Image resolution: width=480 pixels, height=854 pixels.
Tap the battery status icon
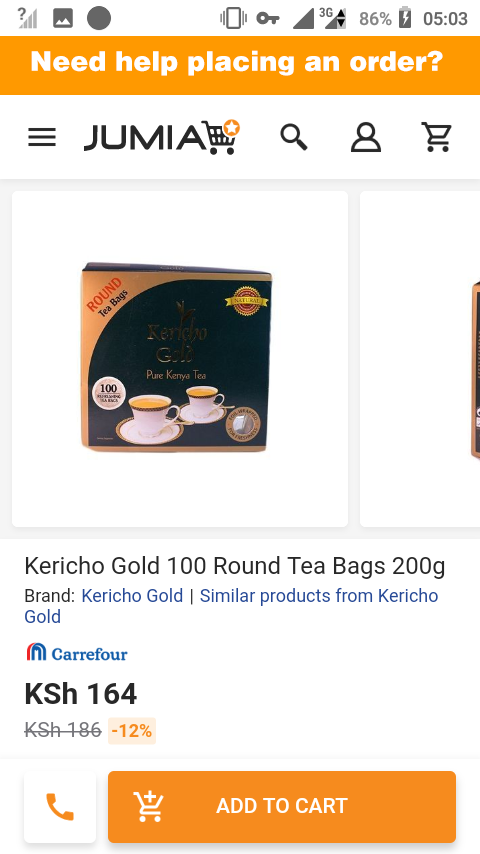pos(405,19)
